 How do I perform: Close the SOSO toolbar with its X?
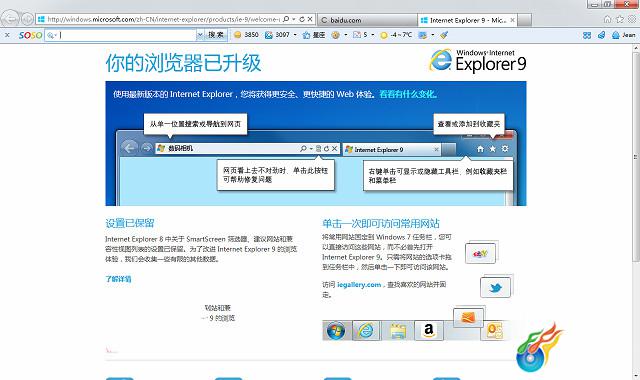7,36
